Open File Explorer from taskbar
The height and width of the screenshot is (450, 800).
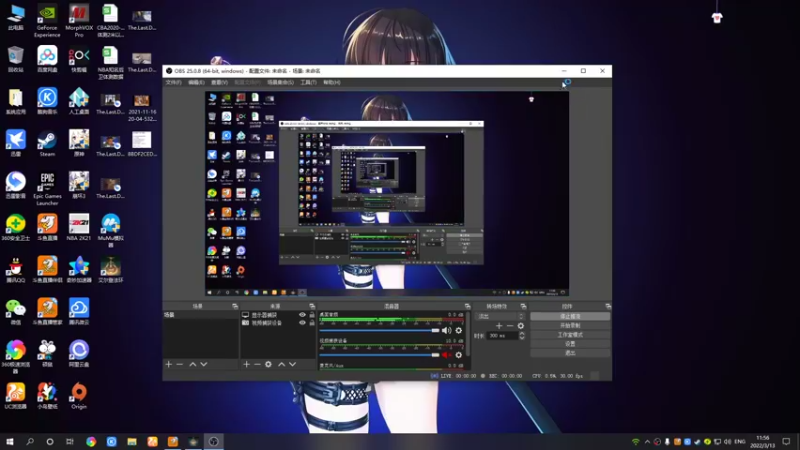pyautogui.click(x=132, y=442)
